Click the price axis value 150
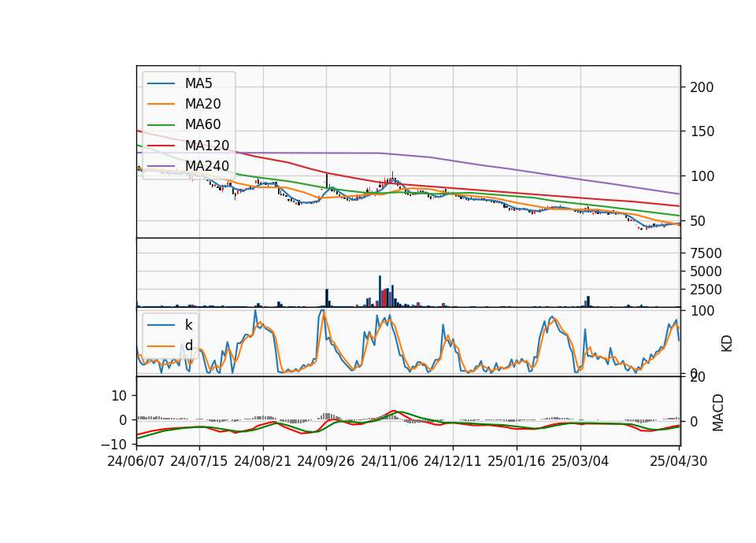 pyautogui.click(x=702, y=131)
